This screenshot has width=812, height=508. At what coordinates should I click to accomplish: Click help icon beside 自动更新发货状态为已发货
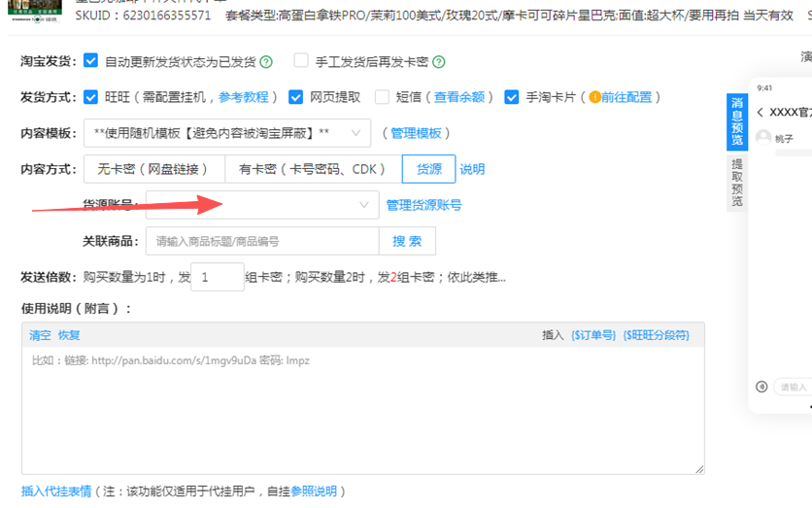click(266, 62)
